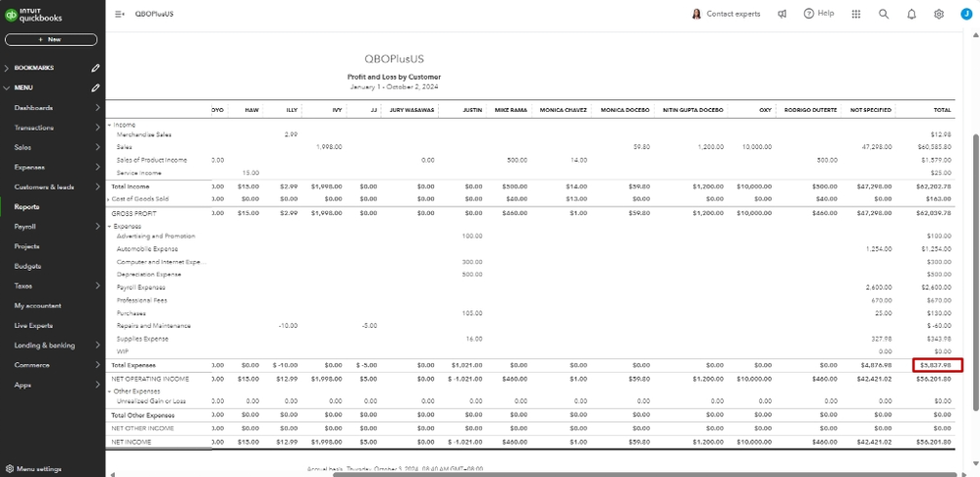Expand Sales submenu arrow
Viewport: 980px width, 477px height.
click(97, 147)
